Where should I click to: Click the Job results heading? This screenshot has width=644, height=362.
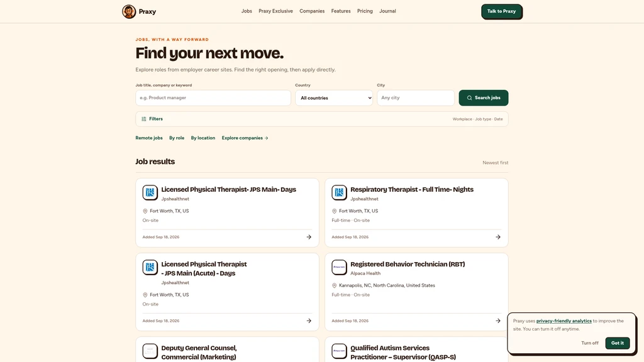coord(155,162)
